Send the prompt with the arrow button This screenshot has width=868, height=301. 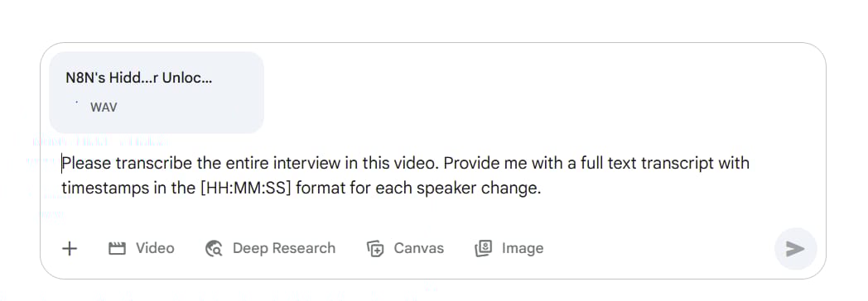[795, 249]
